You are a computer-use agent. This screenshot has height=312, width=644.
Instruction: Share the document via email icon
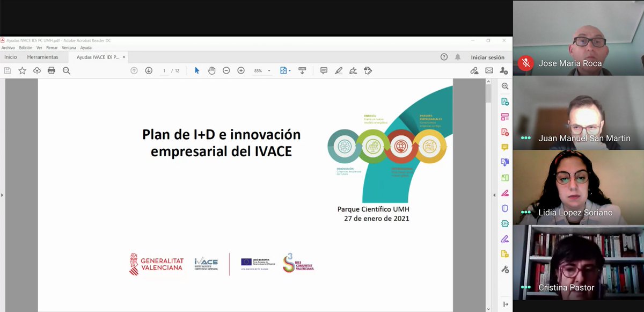pos(489,70)
